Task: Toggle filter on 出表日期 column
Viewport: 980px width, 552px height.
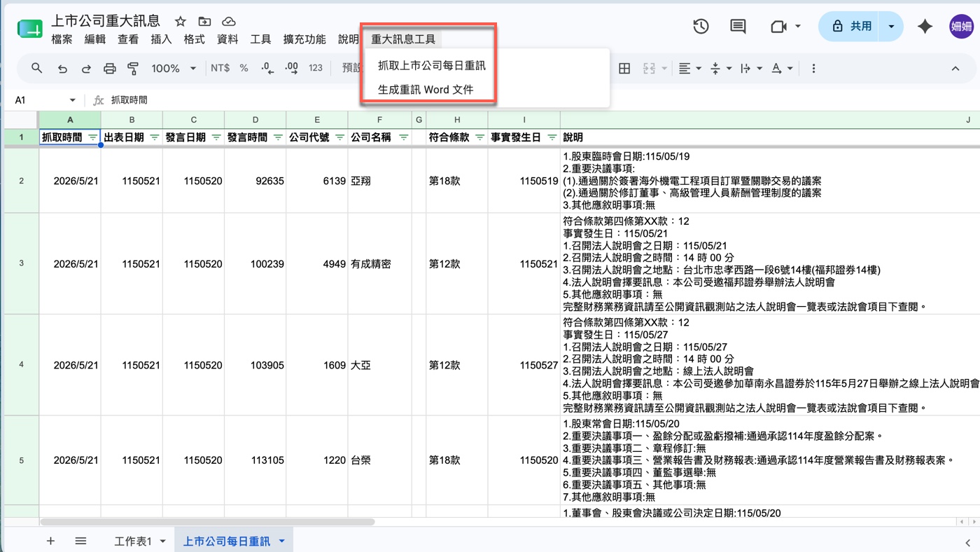Action: click(x=155, y=138)
